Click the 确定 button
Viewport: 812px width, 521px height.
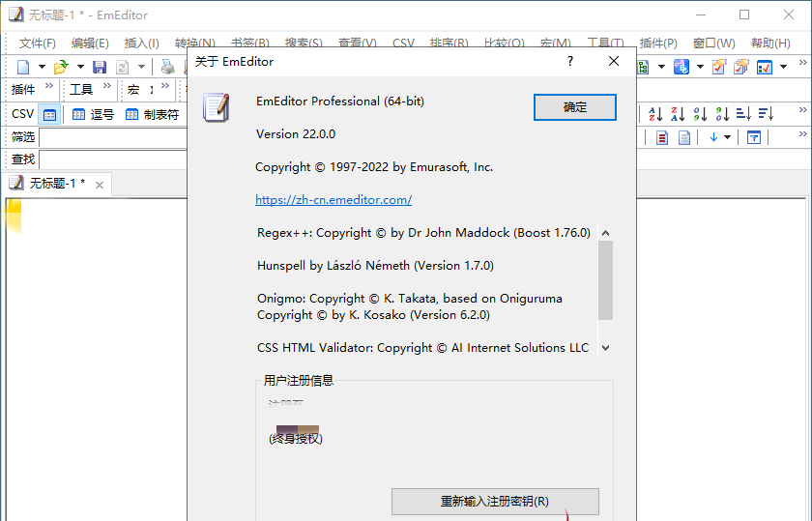click(575, 107)
